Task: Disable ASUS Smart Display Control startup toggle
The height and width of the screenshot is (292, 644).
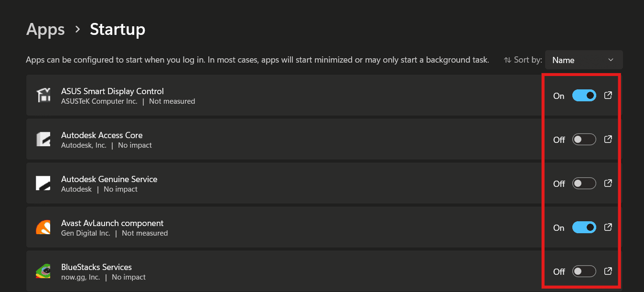Action: (584, 96)
